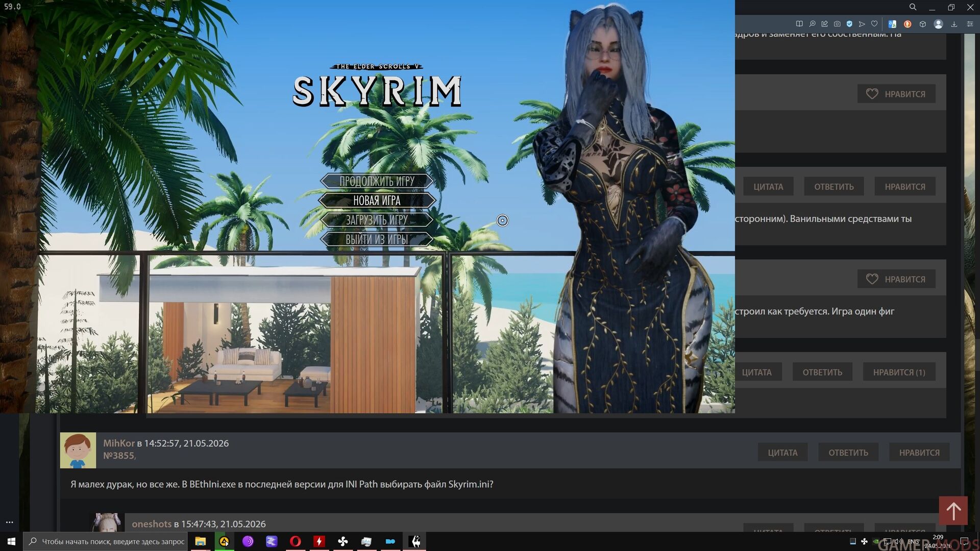Switch to Opera browser taskbar icon

click(x=295, y=541)
